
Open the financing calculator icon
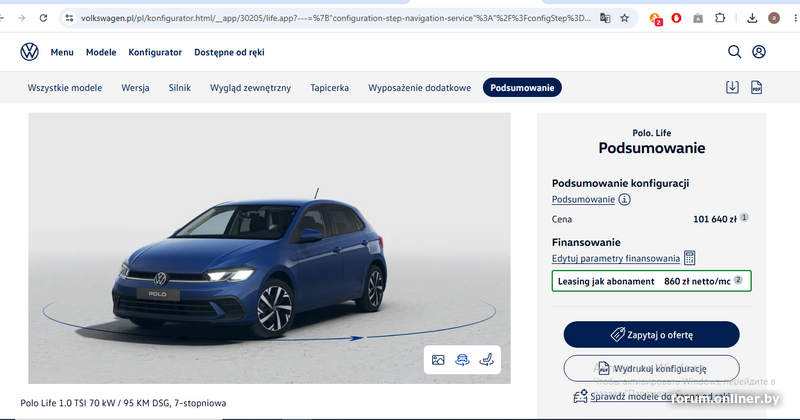click(x=689, y=258)
